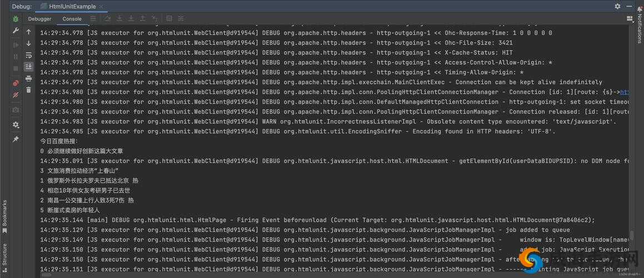Image resolution: width=644 pixels, height=278 pixels.
Task: Click the output line '1 俄罗斯外长拉夫罗夫已抵达北京 热'
Action: pyautogui.click(x=89, y=181)
